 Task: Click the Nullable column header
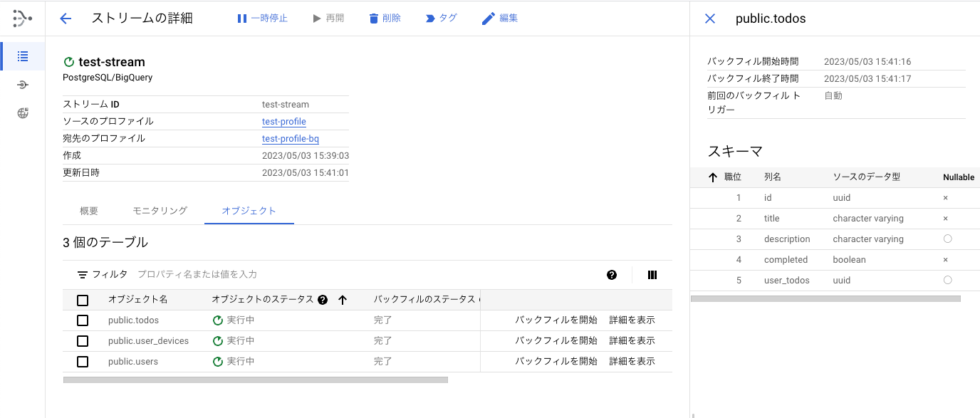pyautogui.click(x=959, y=177)
